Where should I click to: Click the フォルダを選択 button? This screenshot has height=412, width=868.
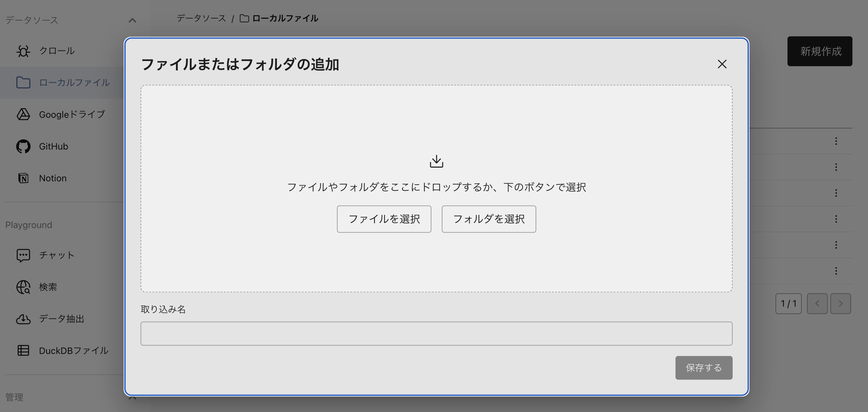click(x=489, y=219)
